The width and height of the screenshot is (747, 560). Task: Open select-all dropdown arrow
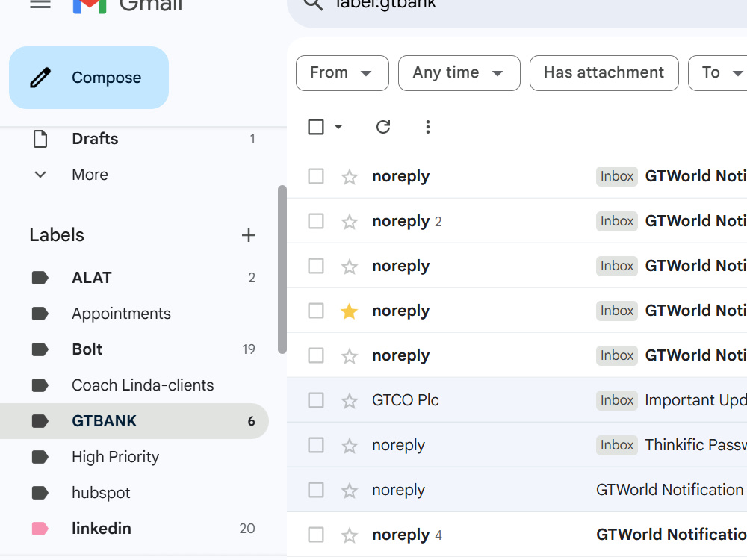coord(338,127)
